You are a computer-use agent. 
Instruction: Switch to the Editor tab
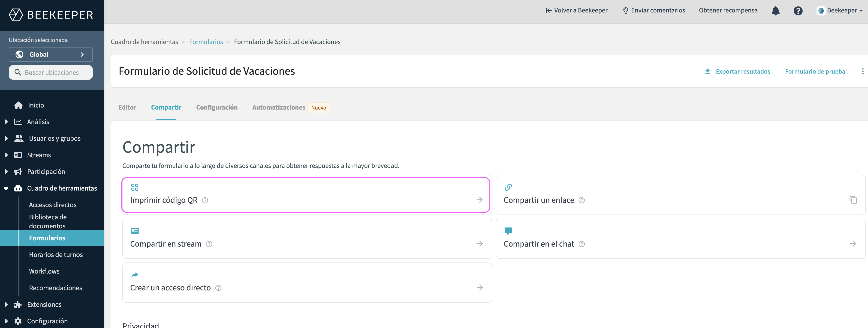click(127, 107)
